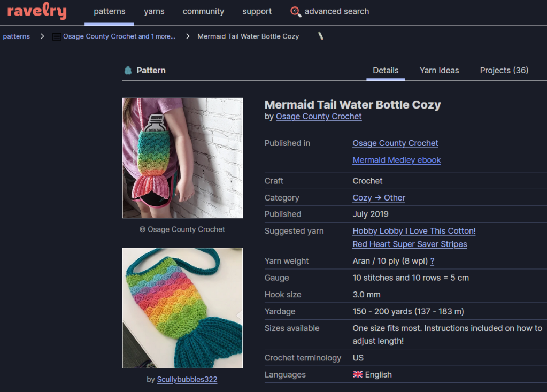Open the Mermaid Medley ebook link

point(396,160)
